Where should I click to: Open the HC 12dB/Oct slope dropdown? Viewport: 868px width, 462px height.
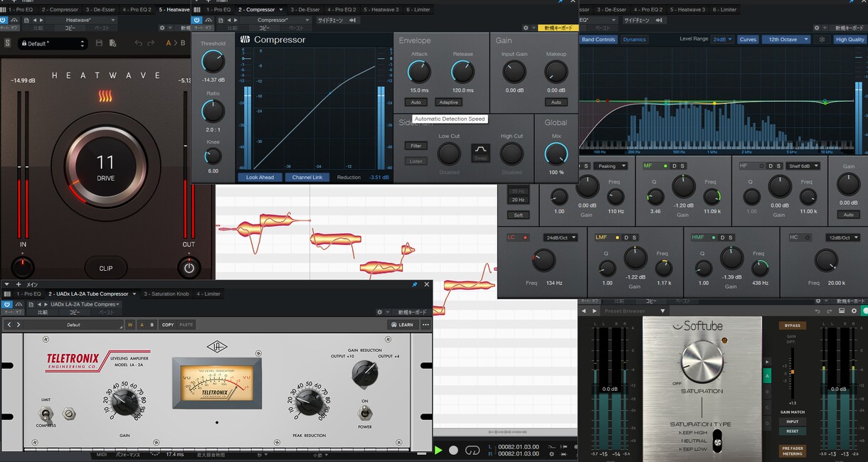click(842, 237)
